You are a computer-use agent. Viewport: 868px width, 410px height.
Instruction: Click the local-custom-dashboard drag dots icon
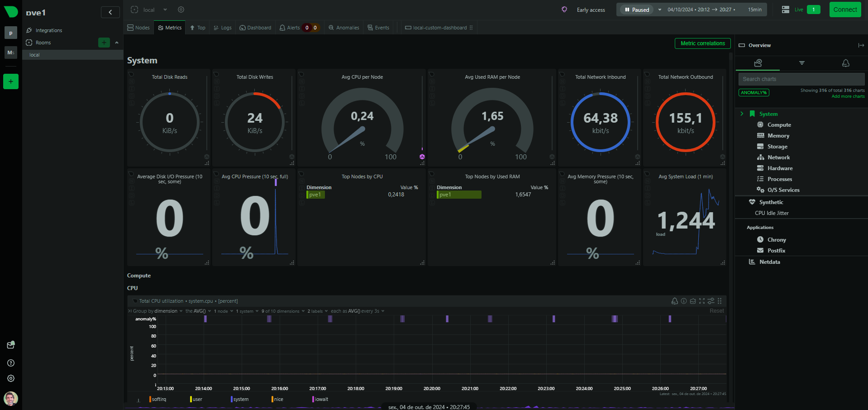[x=471, y=28]
